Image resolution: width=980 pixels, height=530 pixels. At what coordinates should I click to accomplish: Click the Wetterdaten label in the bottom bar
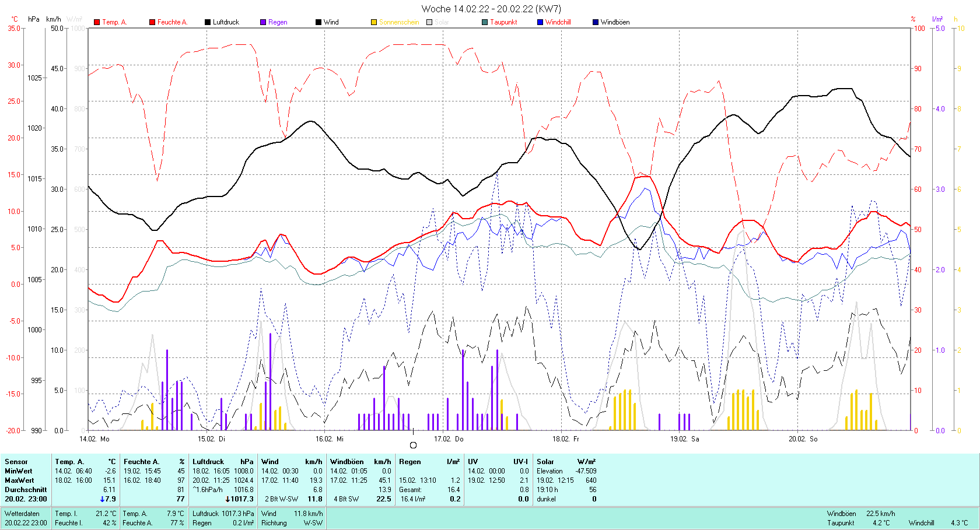point(22,514)
